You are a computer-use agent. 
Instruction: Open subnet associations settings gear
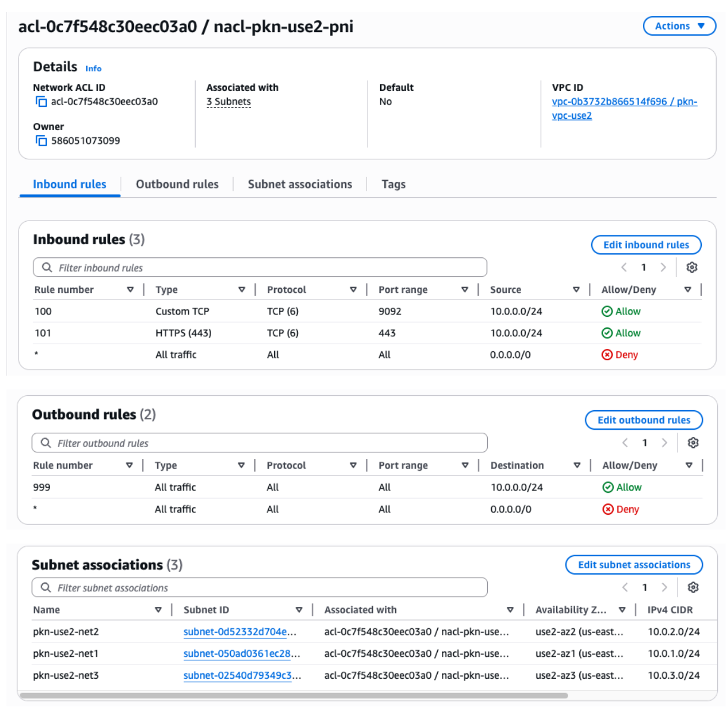tap(692, 587)
